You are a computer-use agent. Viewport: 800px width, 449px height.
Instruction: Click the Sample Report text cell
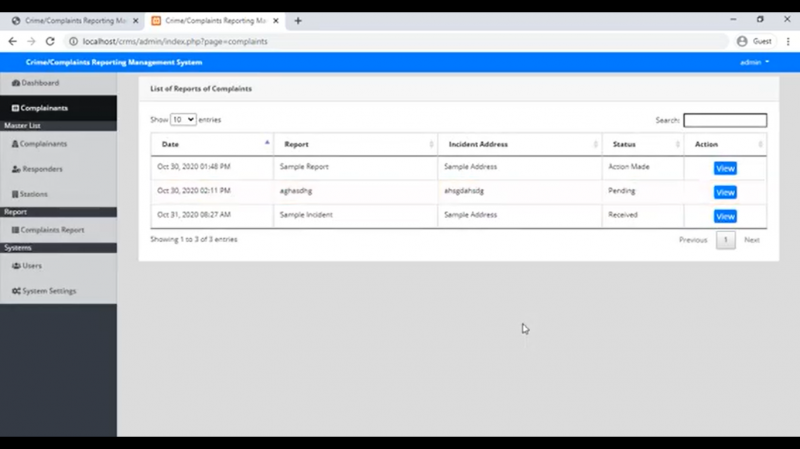(356, 168)
